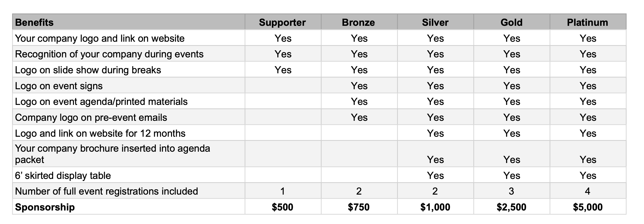Image resolution: width=644 pixels, height=224 pixels.
Task: Select the Bronze column header
Action: tap(358, 22)
